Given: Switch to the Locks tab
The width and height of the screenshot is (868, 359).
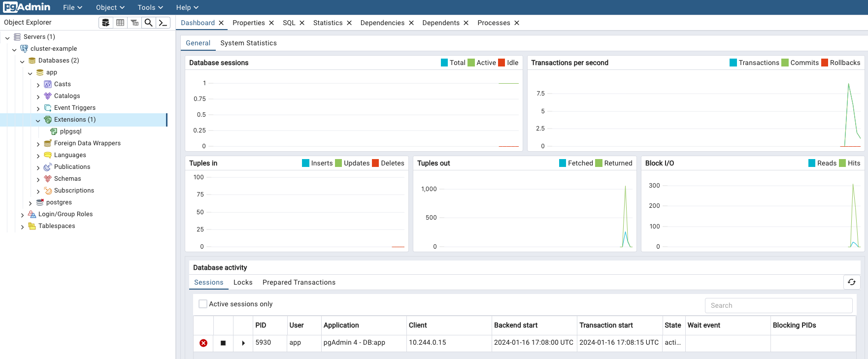Looking at the screenshot, I should click(x=243, y=282).
